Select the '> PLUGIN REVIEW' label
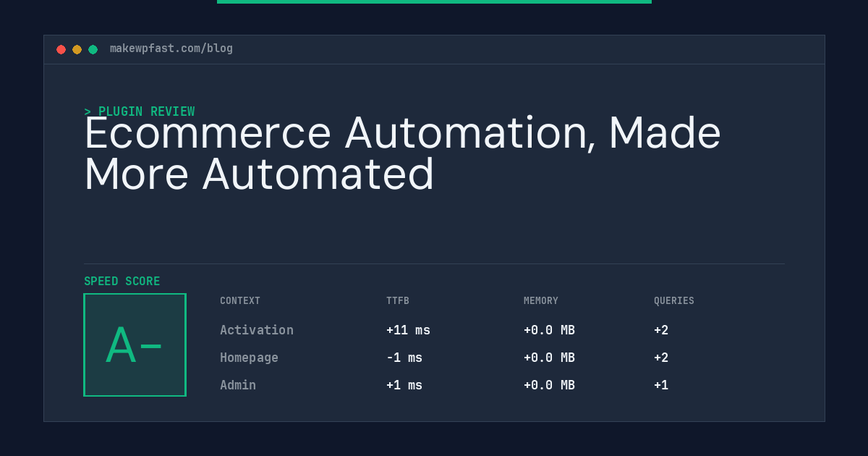The width and height of the screenshot is (868, 456). (x=140, y=111)
